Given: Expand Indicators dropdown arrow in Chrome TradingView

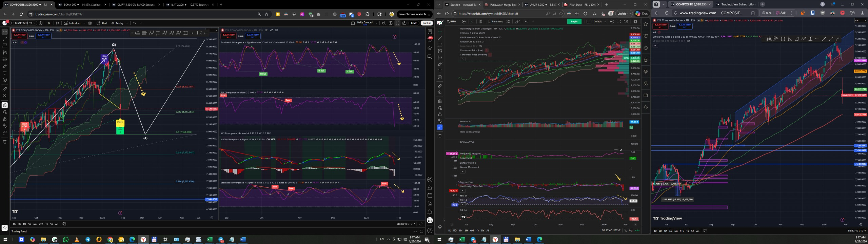Looking at the screenshot, I should (84, 23).
